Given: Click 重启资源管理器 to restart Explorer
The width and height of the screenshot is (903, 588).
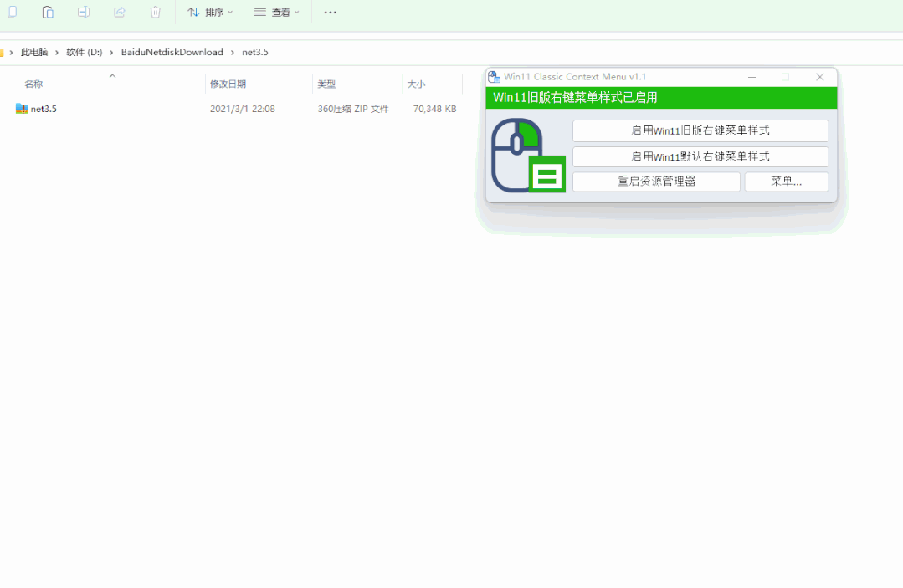Looking at the screenshot, I should pyautogui.click(x=656, y=182).
